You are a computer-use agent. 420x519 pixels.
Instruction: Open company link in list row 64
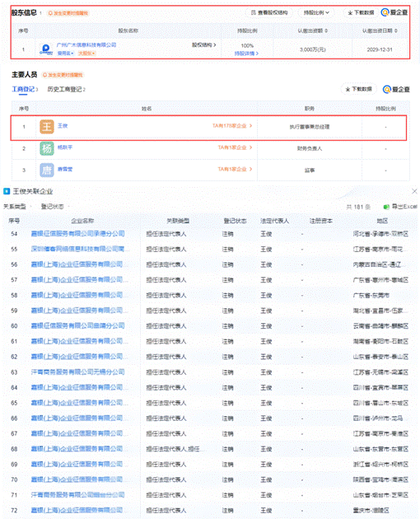(x=79, y=387)
